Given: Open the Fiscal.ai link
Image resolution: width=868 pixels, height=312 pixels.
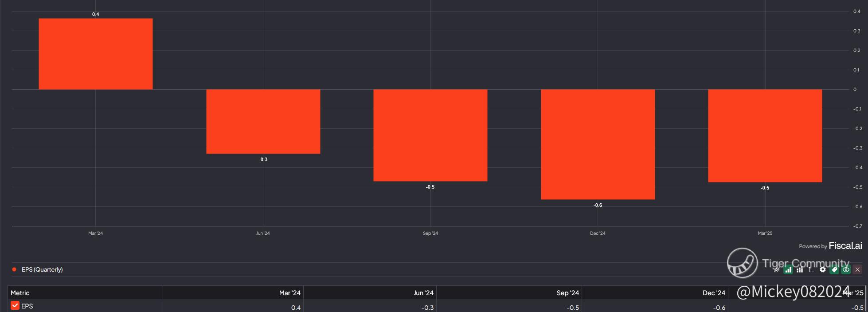Looking at the screenshot, I should (845, 246).
